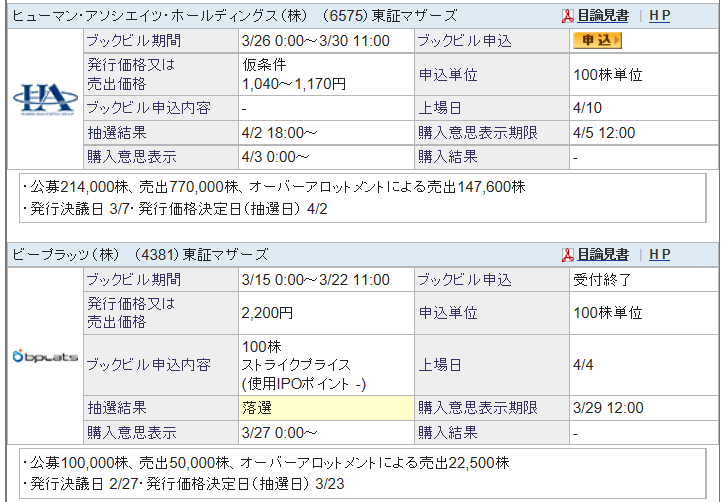Click the 受付終了 status cell

click(644, 280)
